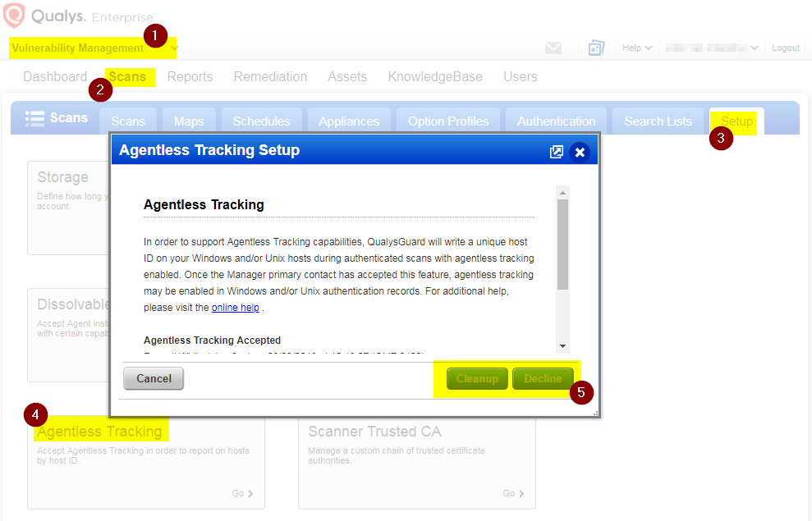
Task: Open the mail envelope icon
Action: coord(553,48)
